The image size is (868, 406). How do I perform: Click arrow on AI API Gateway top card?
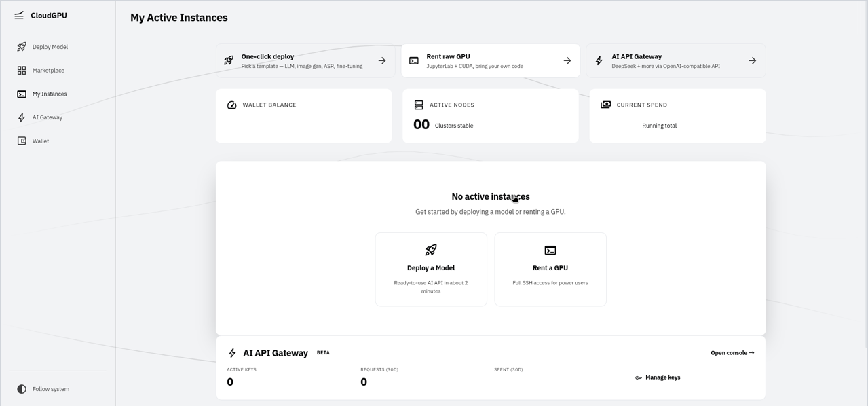click(x=753, y=60)
